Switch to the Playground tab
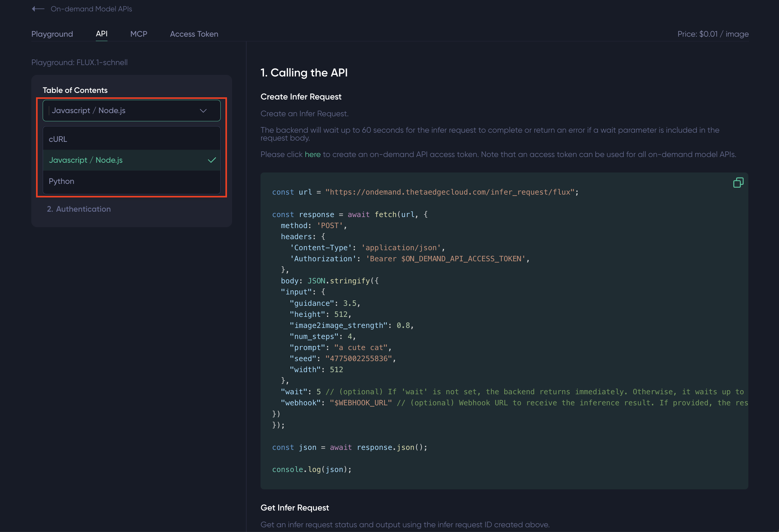779x532 pixels. click(52, 34)
